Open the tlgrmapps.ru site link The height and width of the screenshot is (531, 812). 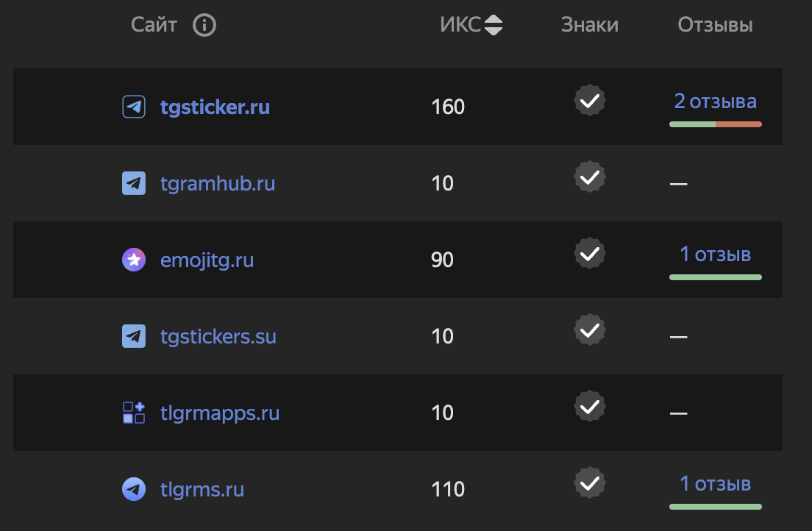coord(220,413)
